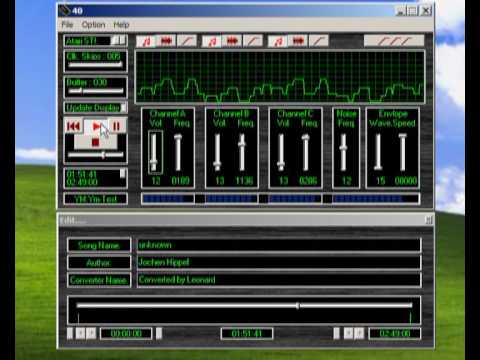Minimize the player window
480x360 pixels.
click(401, 11)
